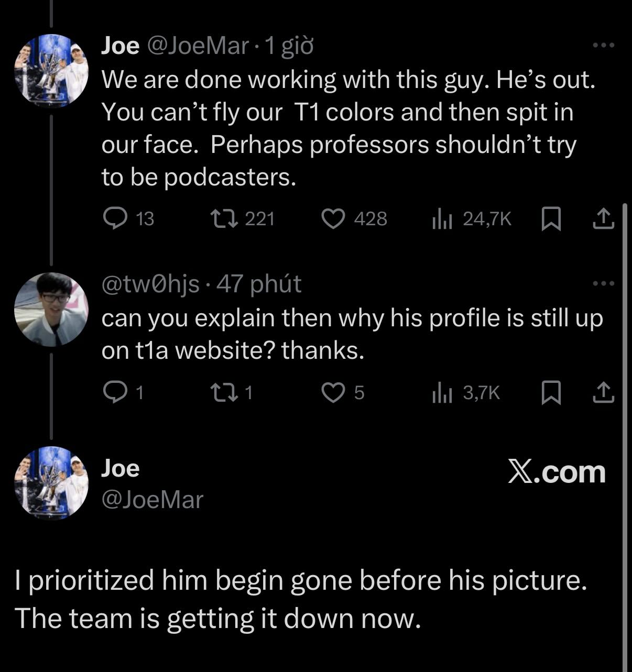Viewport: 632px width, 672px height.
Task: Open the @tw0hjs profile picture
Action: tap(51, 309)
